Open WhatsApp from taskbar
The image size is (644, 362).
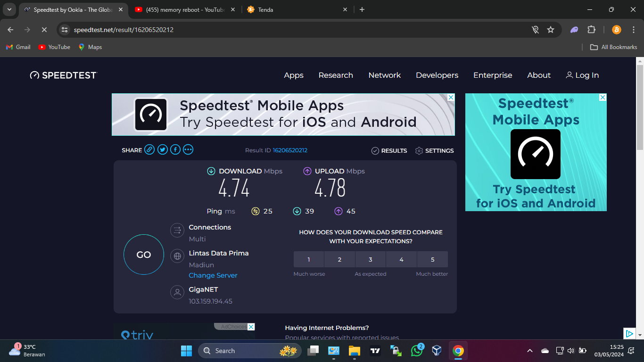coord(417,351)
